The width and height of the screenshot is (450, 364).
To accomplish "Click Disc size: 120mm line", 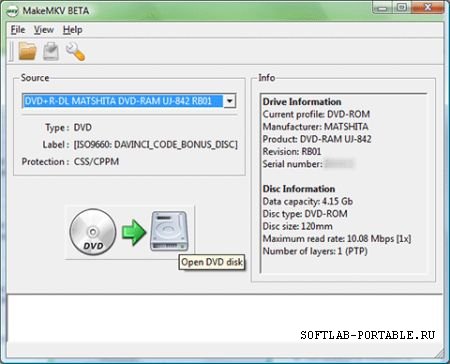I will coord(297,226).
